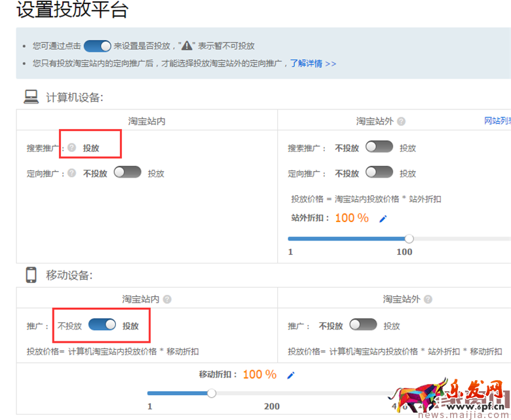Open the 网站列表 link
This screenshot has width=511, height=420.
(x=497, y=121)
